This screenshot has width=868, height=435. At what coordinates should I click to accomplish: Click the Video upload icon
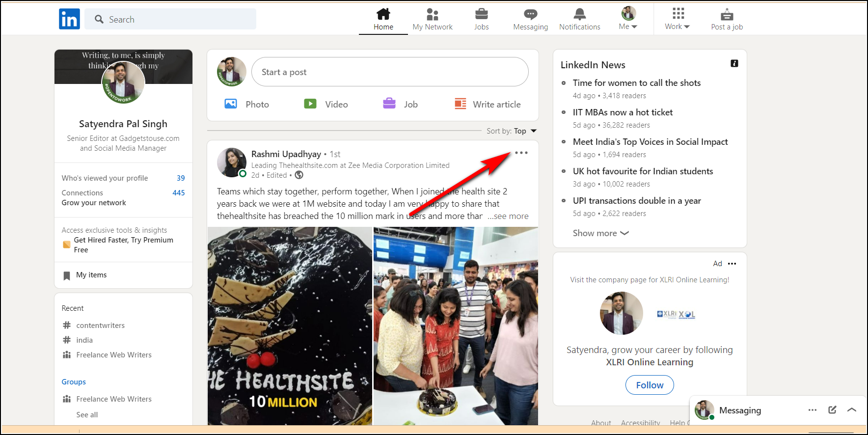[x=310, y=104]
